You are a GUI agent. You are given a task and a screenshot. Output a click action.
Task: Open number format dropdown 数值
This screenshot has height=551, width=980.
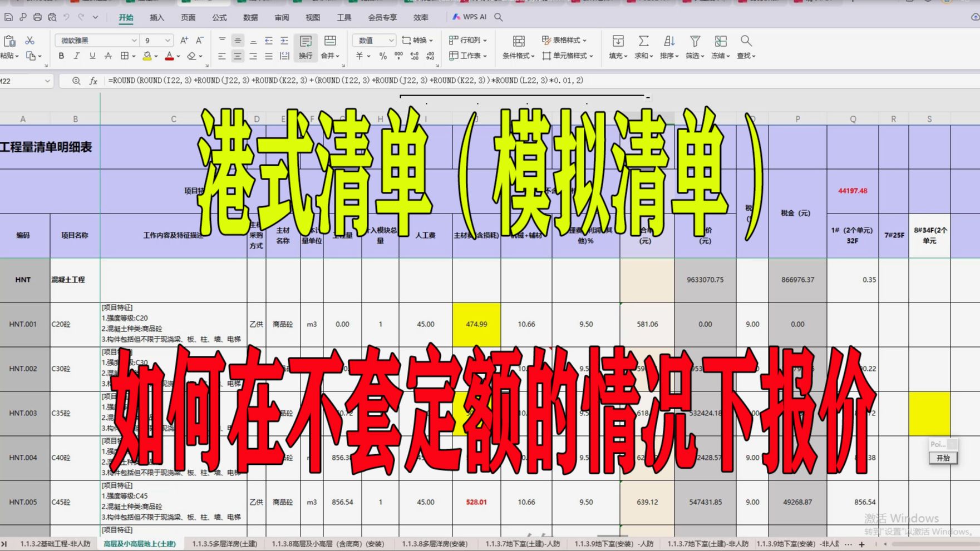pos(391,41)
